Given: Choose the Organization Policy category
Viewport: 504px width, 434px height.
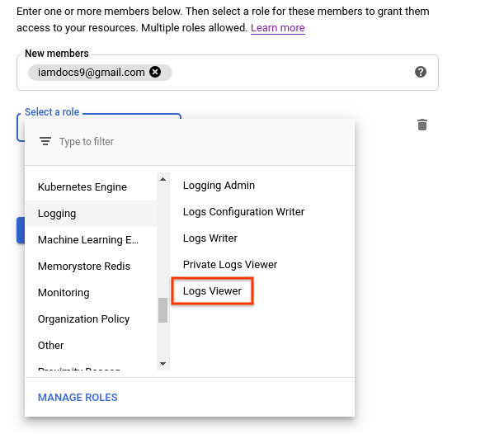Looking at the screenshot, I should click(x=84, y=319).
